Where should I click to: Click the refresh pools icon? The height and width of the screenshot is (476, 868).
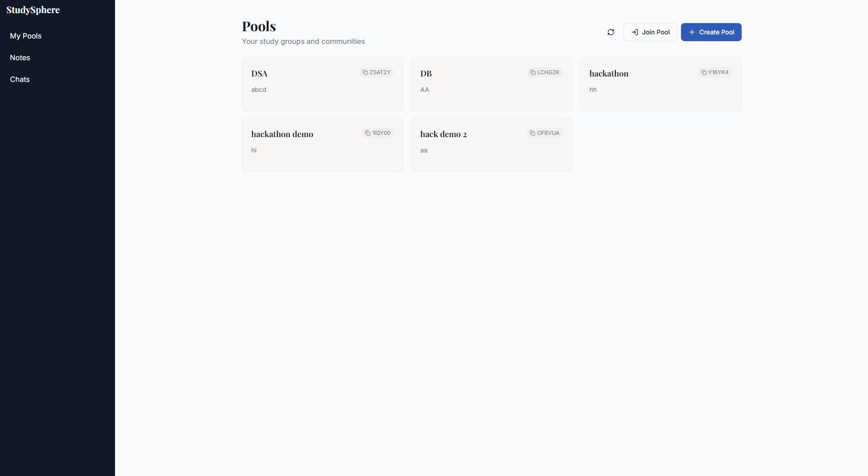611,32
